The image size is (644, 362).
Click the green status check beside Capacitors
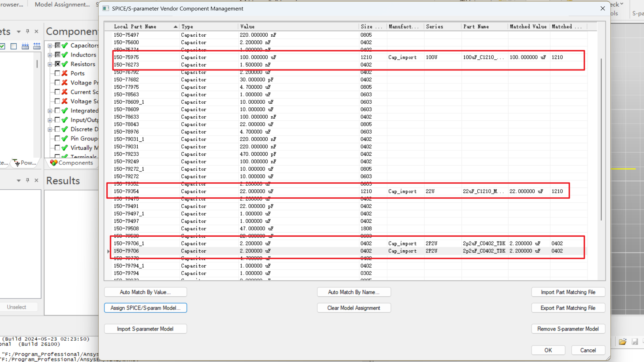[65, 45]
